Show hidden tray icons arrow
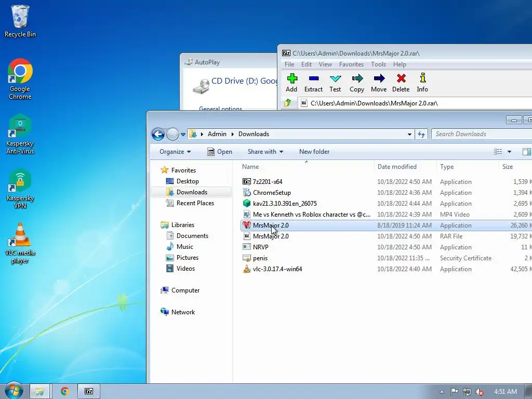This screenshot has height=399, width=532. [442, 392]
